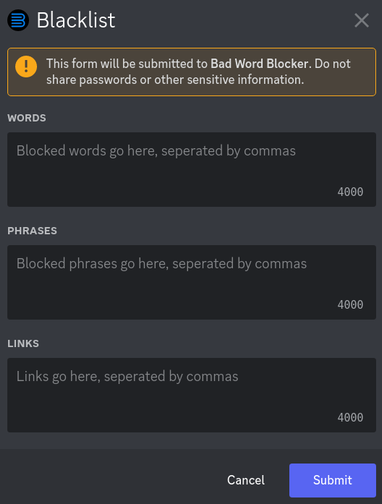Image resolution: width=382 pixels, height=504 pixels.
Task: Click the orange exclamation warning icon
Action: [x=26, y=67]
